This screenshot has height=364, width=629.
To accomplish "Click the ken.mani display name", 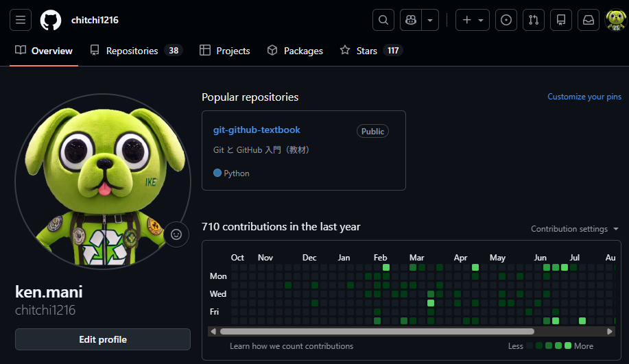I will 49,292.
